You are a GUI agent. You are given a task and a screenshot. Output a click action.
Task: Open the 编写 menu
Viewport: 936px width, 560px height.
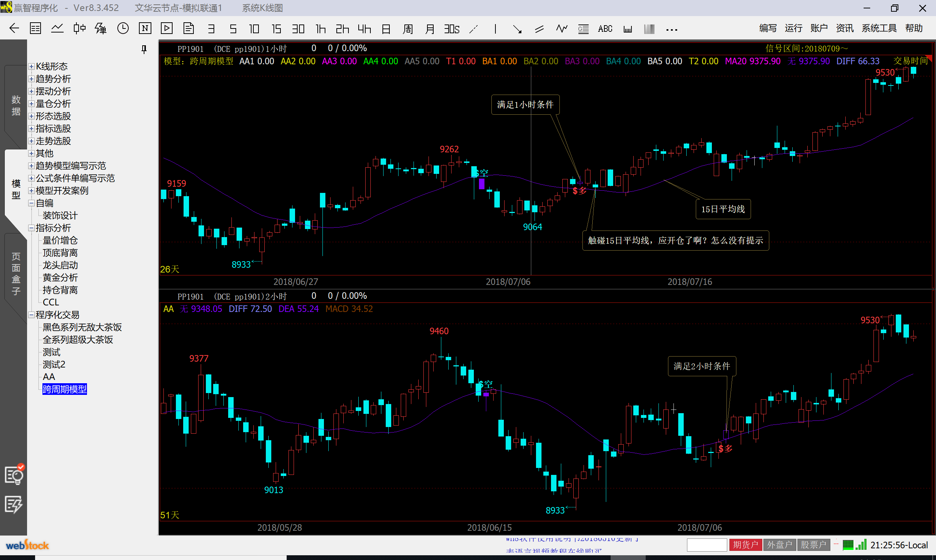[x=767, y=28]
